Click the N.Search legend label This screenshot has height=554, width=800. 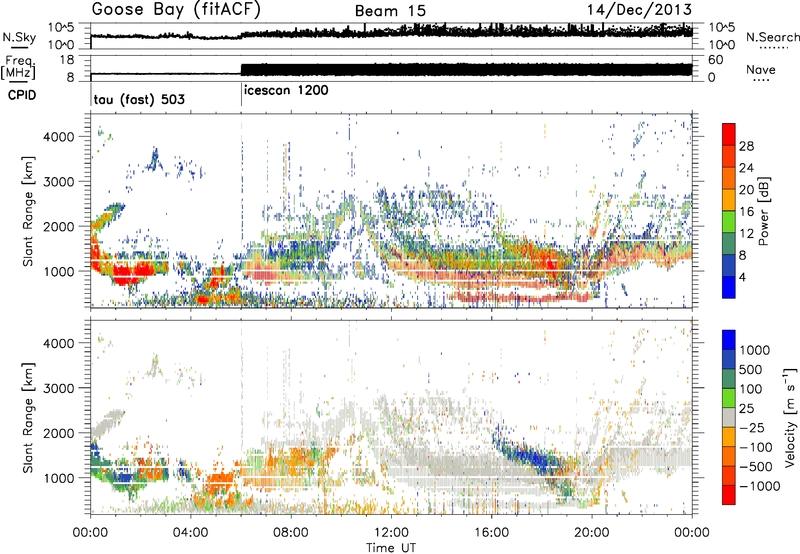tap(772, 37)
